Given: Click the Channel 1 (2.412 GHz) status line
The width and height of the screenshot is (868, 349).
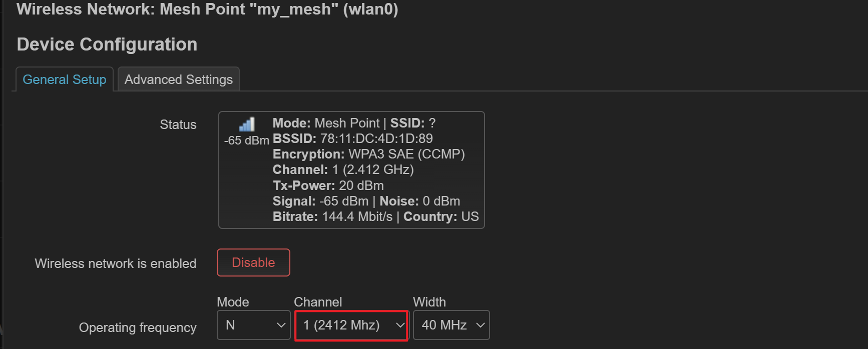Looking at the screenshot, I should coord(343,169).
